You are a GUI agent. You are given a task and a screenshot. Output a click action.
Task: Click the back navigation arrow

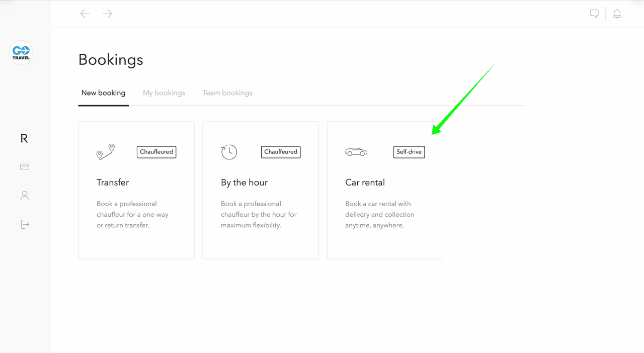pyautogui.click(x=85, y=14)
